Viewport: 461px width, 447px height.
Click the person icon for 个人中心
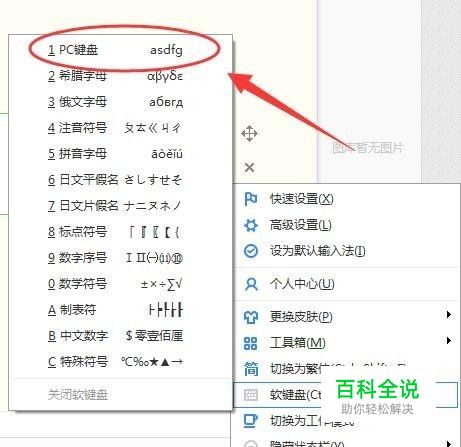pyautogui.click(x=251, y=284)
